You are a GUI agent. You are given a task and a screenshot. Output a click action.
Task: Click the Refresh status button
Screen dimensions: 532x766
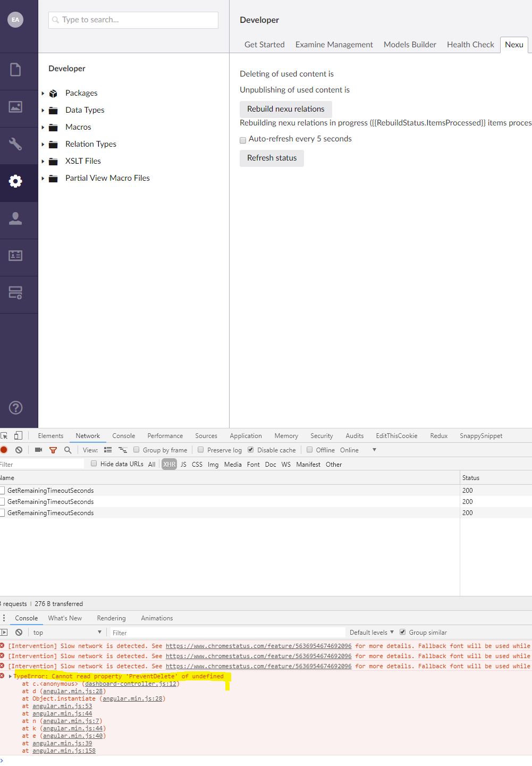click(272, 158)
